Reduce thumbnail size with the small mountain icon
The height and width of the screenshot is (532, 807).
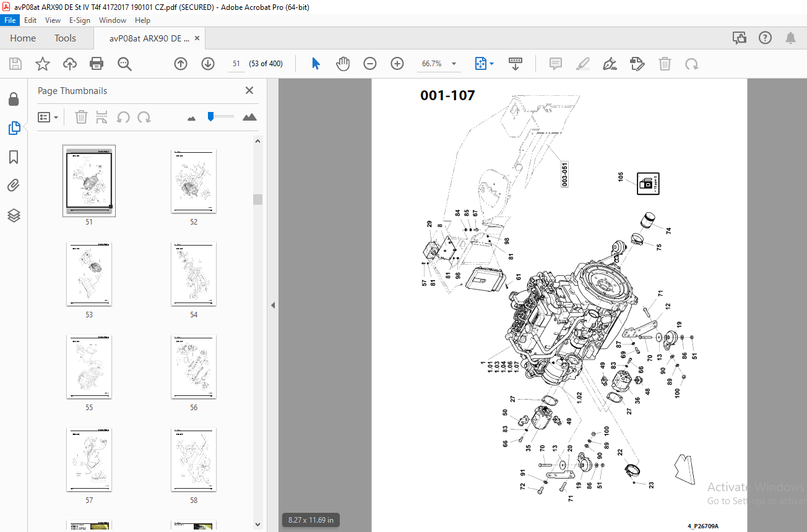pos(192,118)
